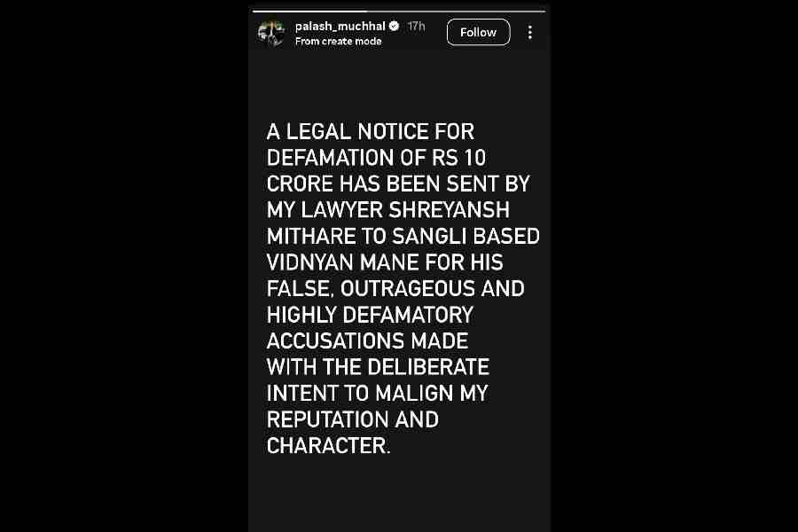Click the palash_muchhal username
Viewport: 798px width, 532px height.
340,27
